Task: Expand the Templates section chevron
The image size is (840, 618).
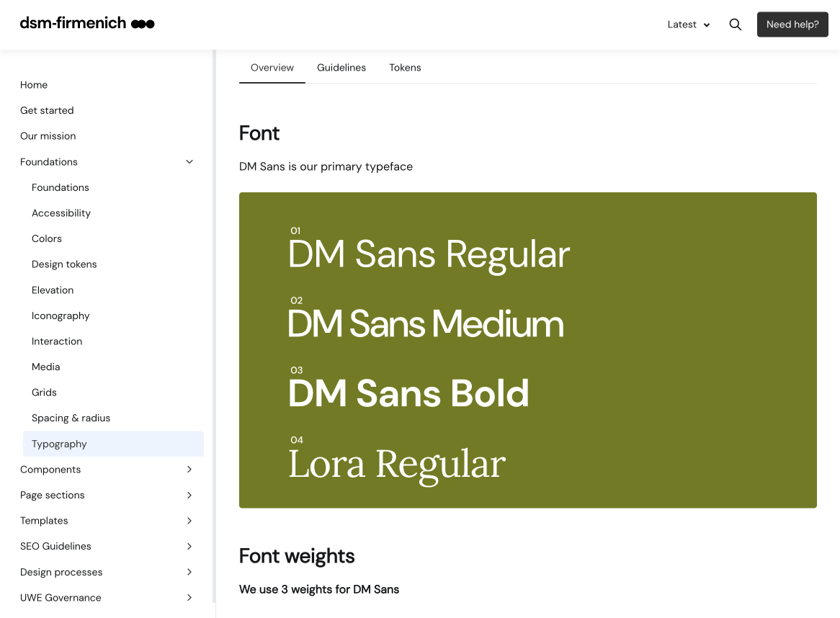Action: pos(189,521)
